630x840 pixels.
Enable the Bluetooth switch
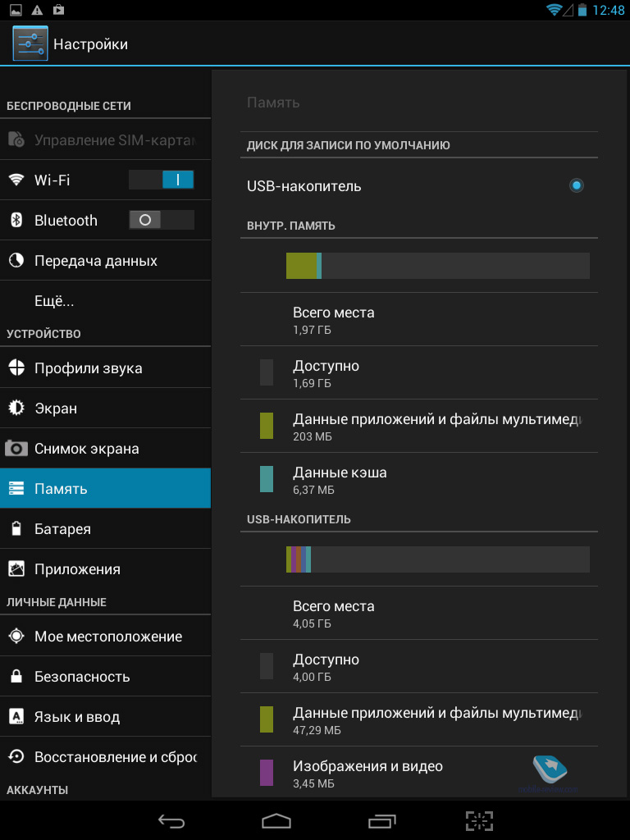click(162, 220)
